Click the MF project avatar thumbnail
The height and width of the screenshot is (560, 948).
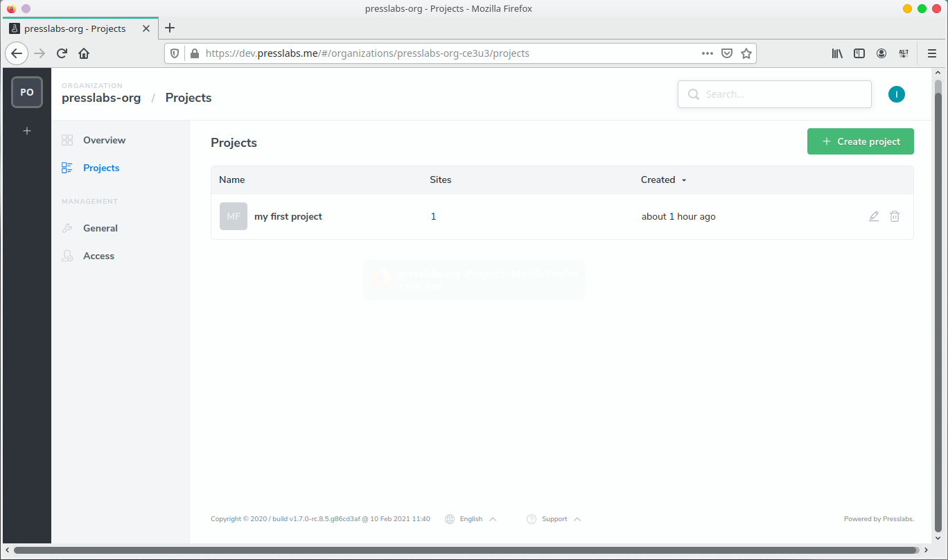click(234, 216)
